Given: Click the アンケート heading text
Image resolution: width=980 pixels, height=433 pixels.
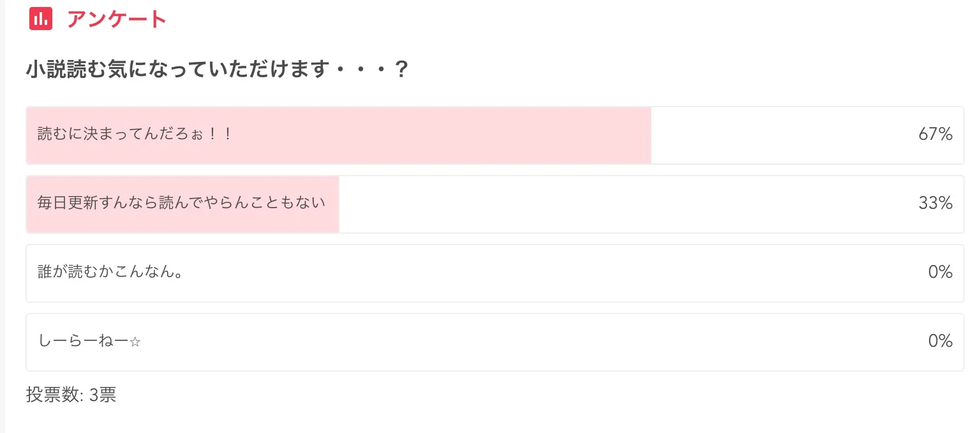Looking at the screenshot, I should coord(117,19).
